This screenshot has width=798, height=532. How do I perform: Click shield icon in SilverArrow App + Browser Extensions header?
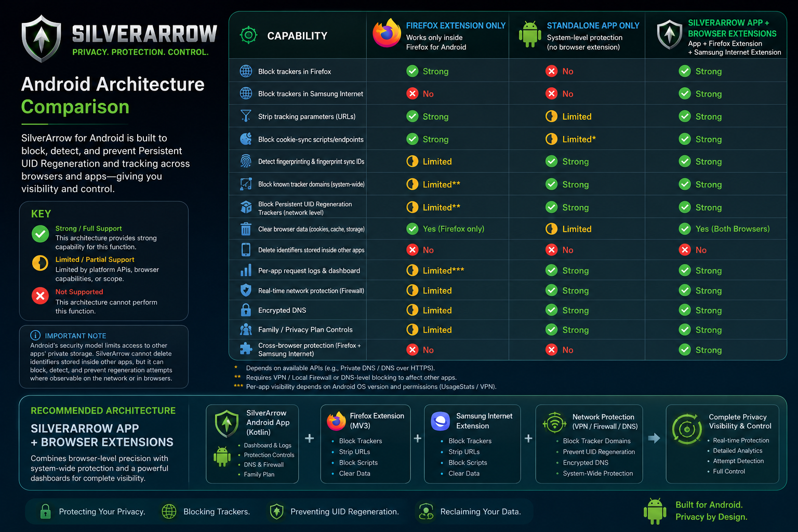669,35
